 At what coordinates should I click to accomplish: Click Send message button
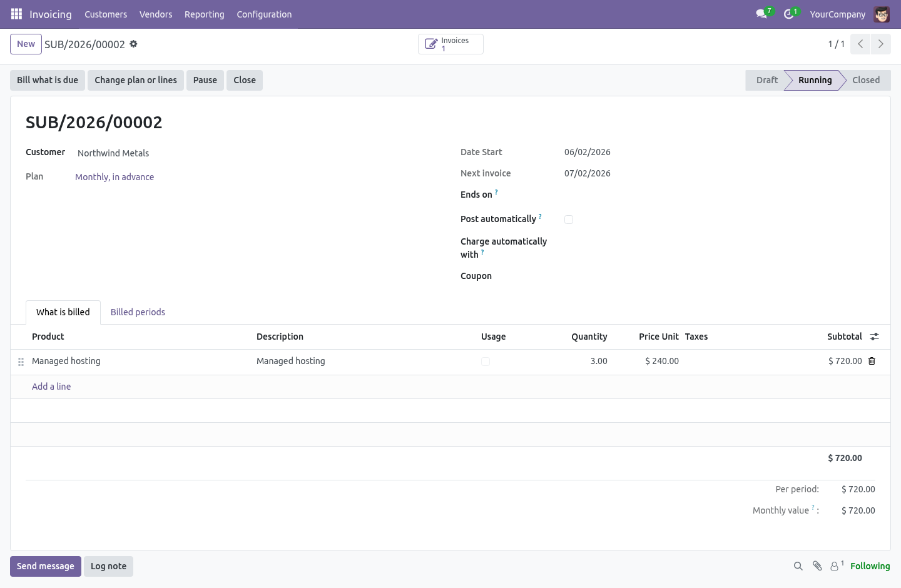pos(46,566)
